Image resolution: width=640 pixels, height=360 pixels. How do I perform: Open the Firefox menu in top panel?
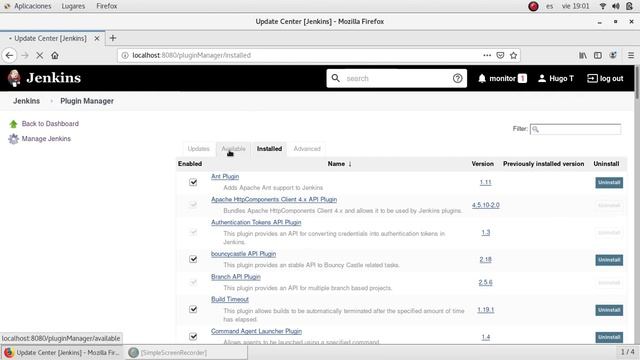tap(107, 6)
